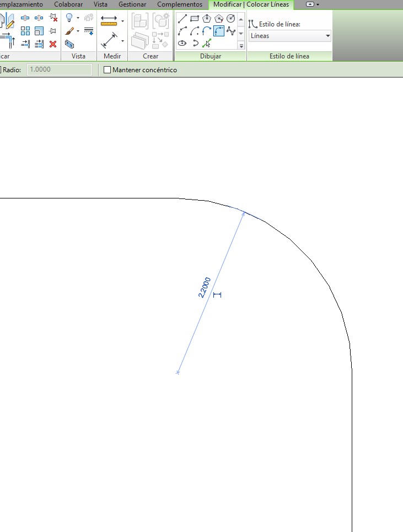Switch to the Gestionar ribbon tab
Image resolution: width=403 pixels, height=532 pixels.
click(132, 4)
